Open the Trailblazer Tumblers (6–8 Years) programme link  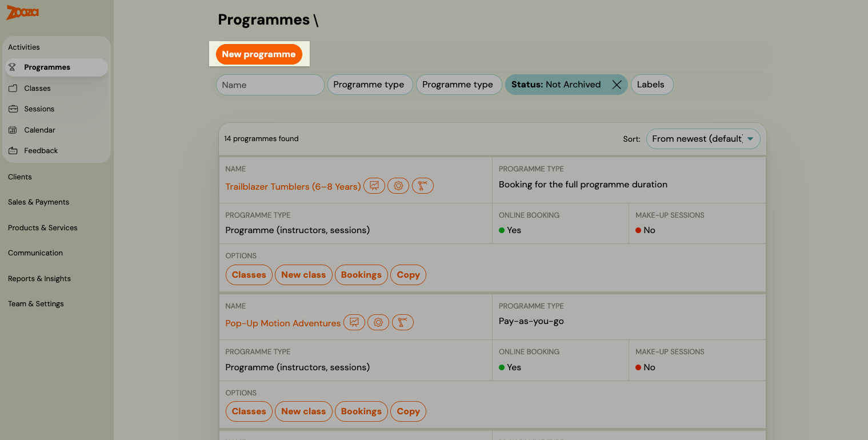(293, 186)
